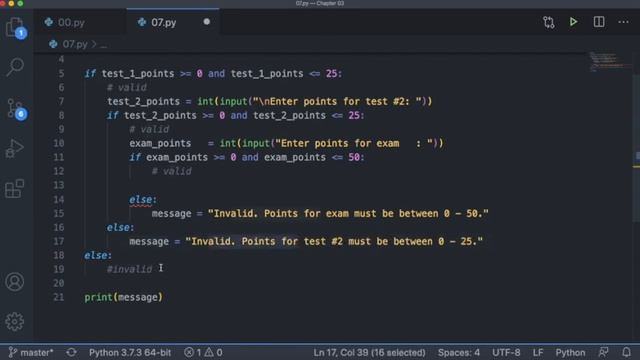Image resolution: width=640 pixels, height=360 pixels.
Task: Change language mode Python in status bar
Action: (570, 352)
